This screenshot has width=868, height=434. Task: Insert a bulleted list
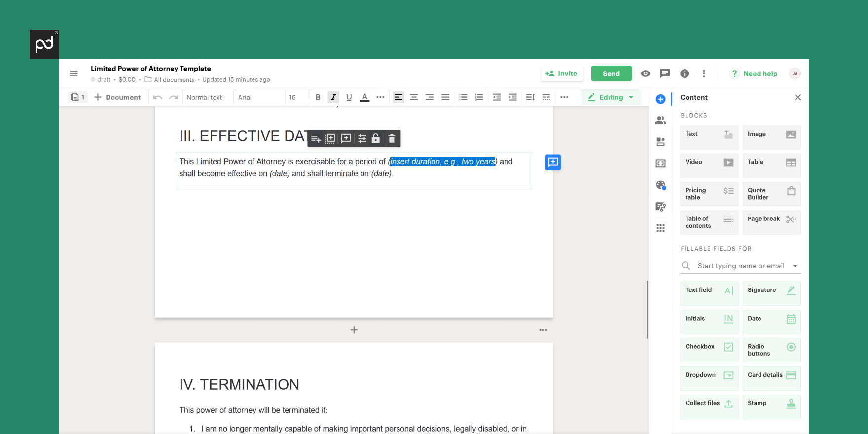point(463,97)
